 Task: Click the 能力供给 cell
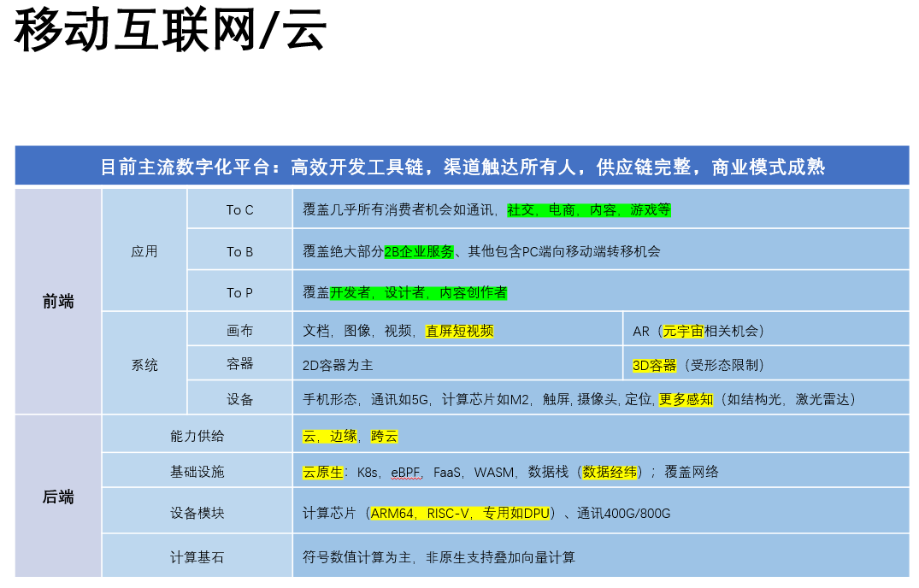(x=197, y=436)
